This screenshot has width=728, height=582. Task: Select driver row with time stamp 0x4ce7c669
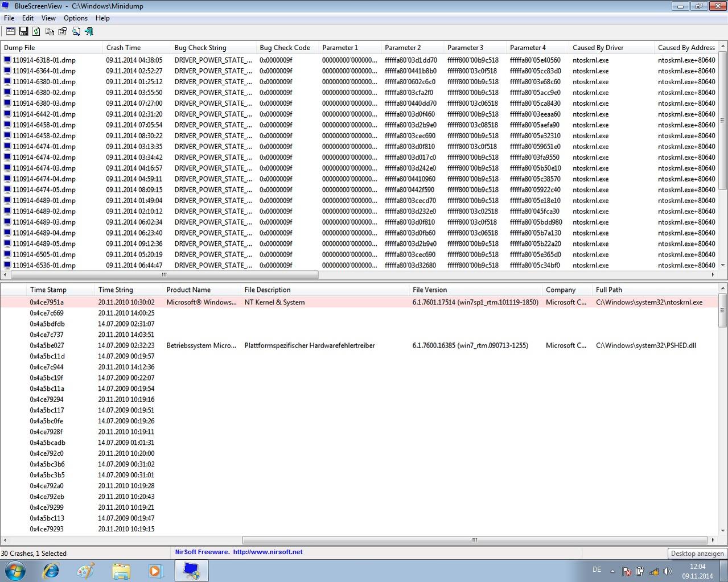pos(359,313)
